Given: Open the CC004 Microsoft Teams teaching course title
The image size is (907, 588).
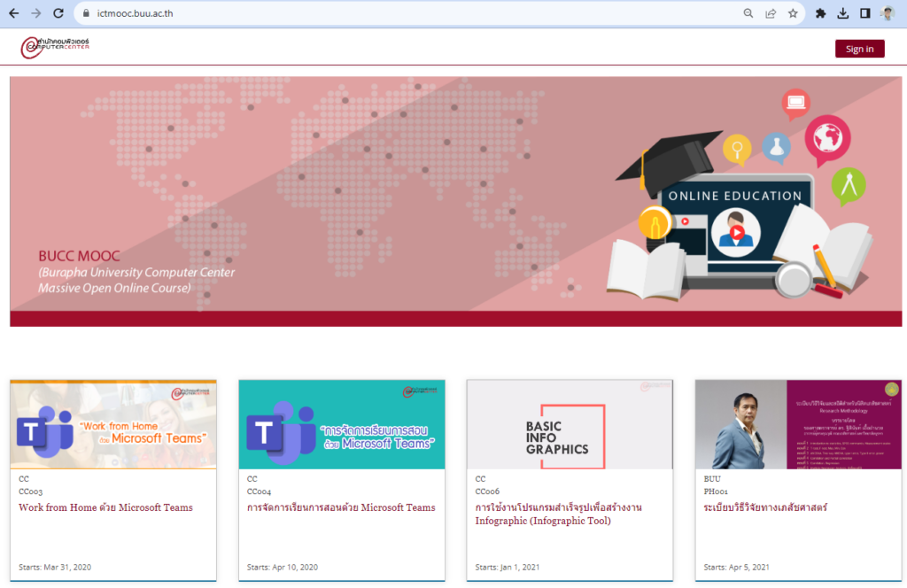Looking at the screenshot, I should (x=341, y=507).
